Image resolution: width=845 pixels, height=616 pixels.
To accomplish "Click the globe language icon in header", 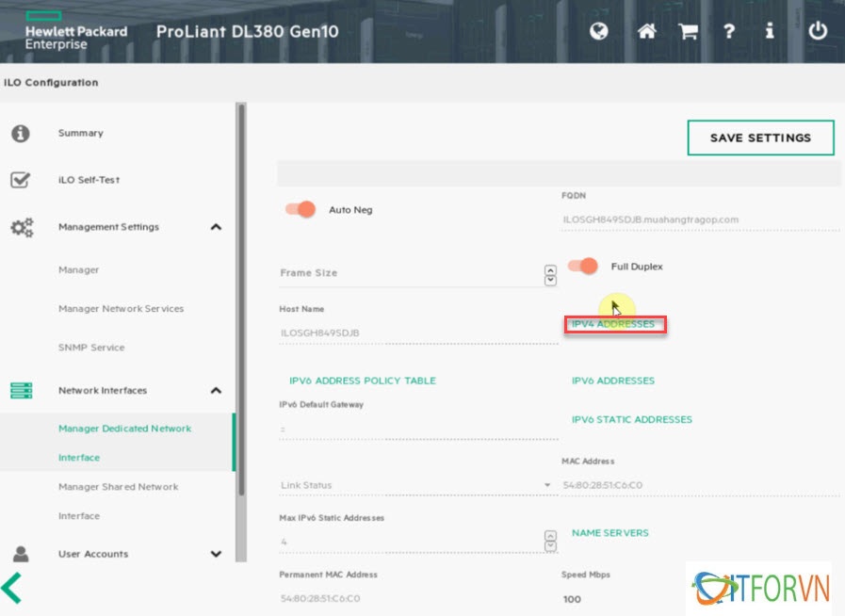I will (599, 31).
